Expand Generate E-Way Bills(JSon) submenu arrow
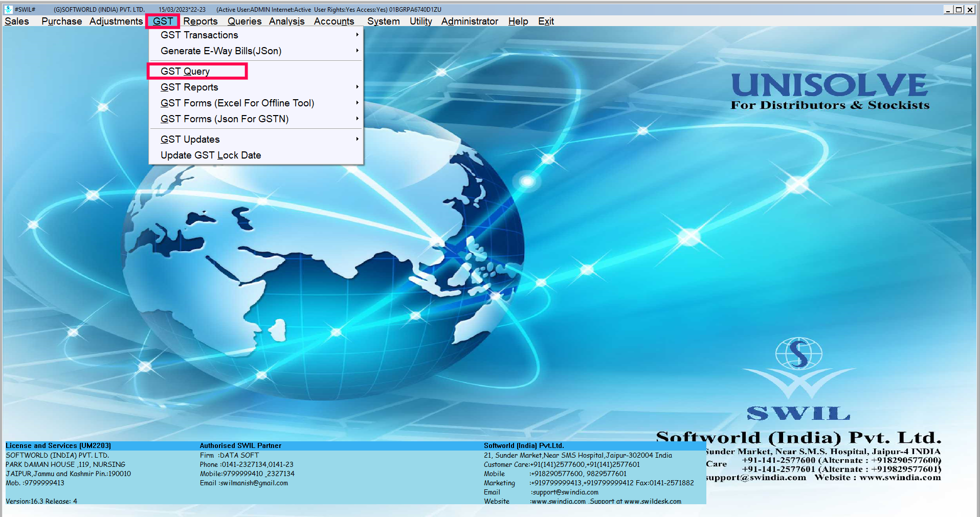The height and width of the screenshot is (517, 980). click(x=357, y=51)
